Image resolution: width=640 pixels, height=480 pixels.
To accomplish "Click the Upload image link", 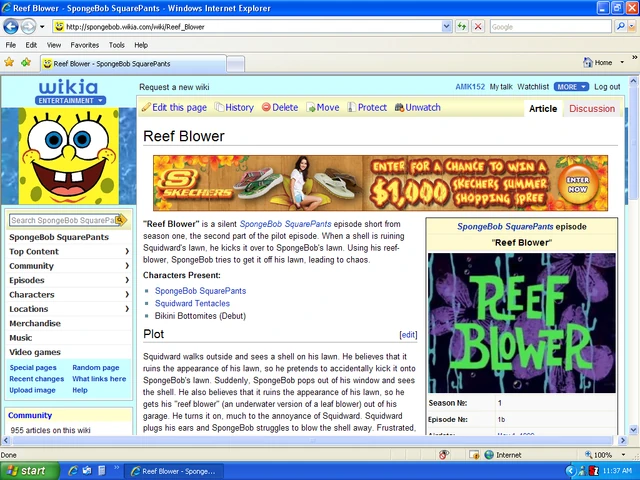I will (32, 390).
